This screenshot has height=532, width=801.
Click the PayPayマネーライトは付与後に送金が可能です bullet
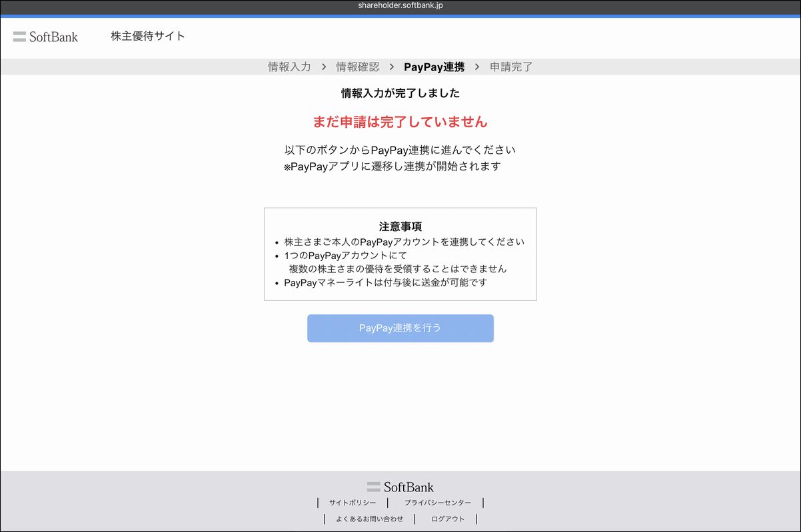(x=385, y=282)
